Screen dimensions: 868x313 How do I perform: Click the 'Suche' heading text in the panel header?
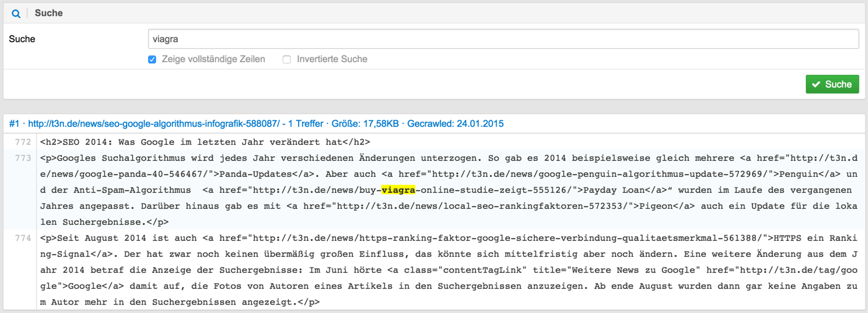point(49,13)
